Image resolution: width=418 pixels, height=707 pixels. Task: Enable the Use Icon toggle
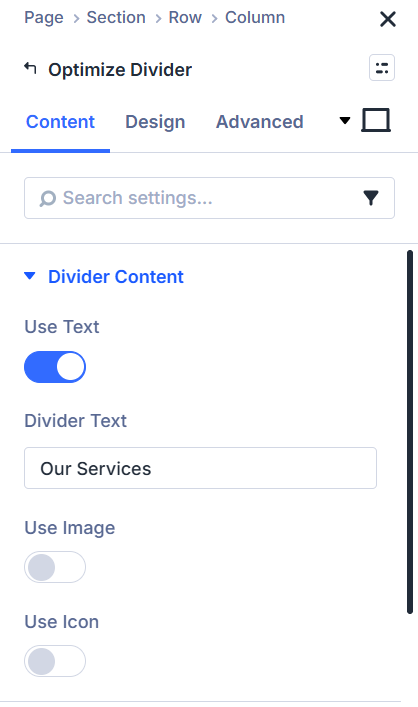55,661
